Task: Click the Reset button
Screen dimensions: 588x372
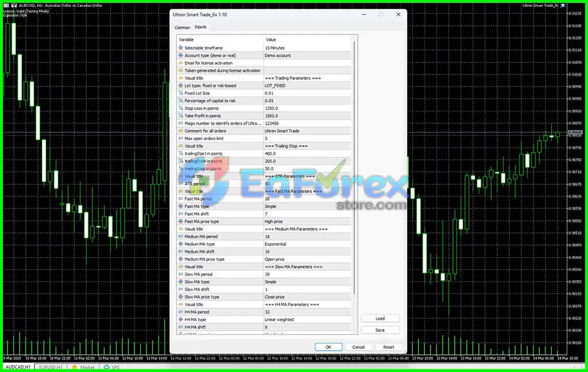Action: coord(389,347)
